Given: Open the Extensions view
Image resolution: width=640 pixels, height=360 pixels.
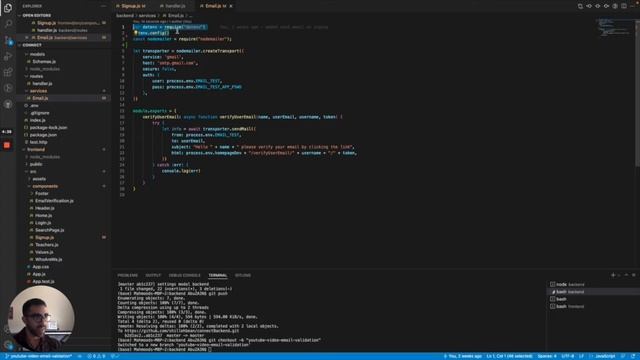Looking at the screenshot, I should (8, 72).
